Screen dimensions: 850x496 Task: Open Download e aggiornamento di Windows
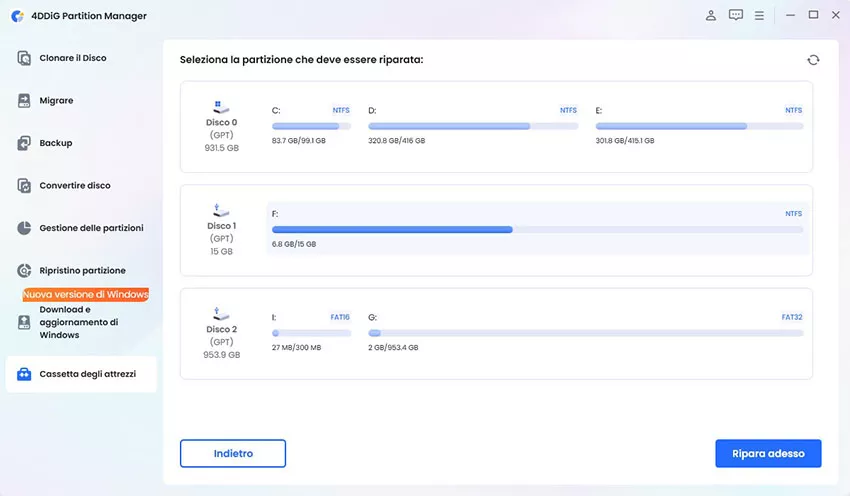[79, 322]
